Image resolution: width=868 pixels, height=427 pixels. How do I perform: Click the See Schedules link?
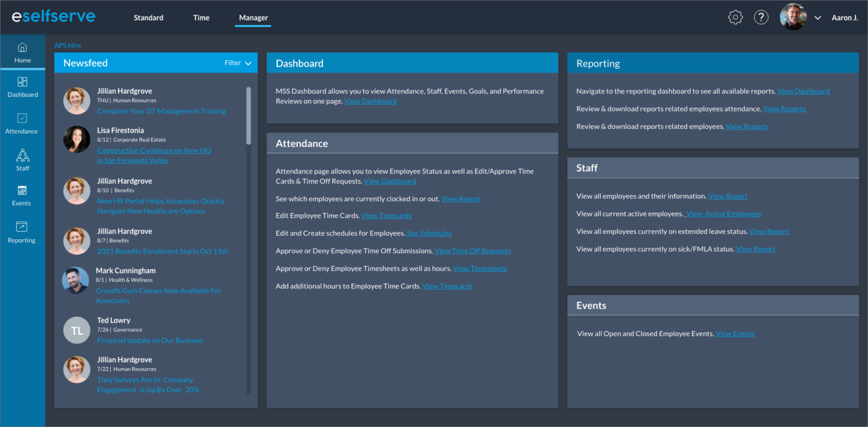click(429, 233)
